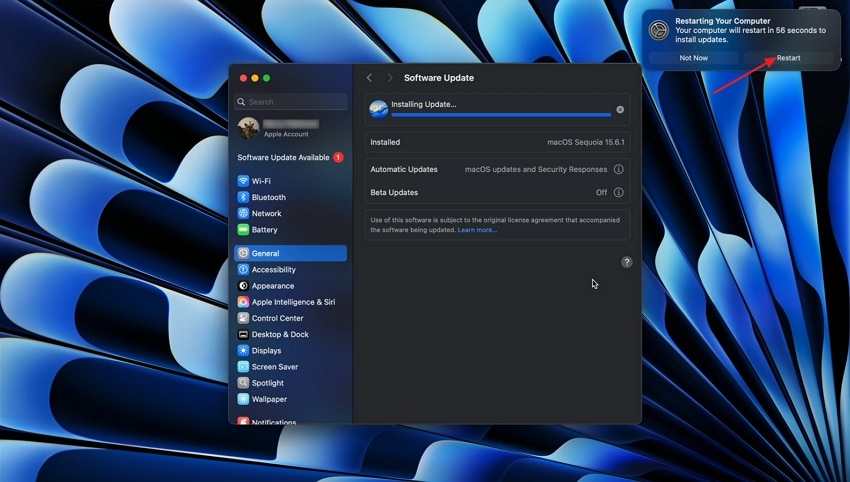Viewport: 850px width, 482px height.
Task: Click the magnifier icon in Search
Action: tap(241, 102)
